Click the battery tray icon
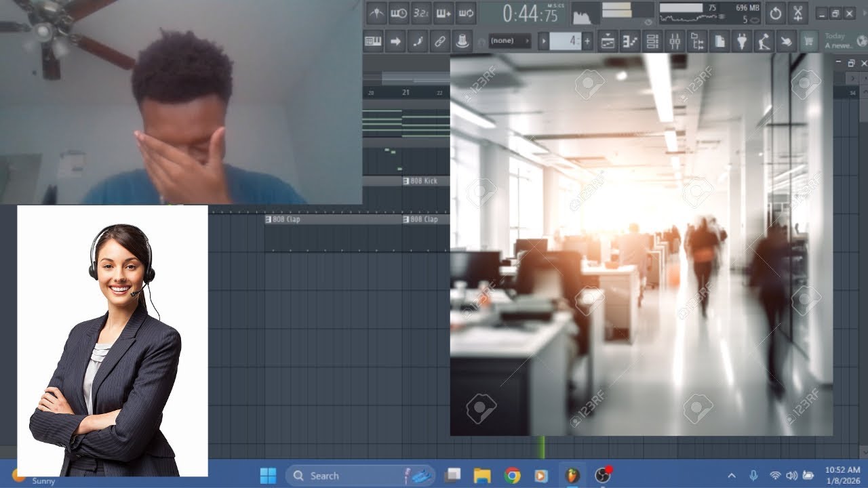 [808, 476]
